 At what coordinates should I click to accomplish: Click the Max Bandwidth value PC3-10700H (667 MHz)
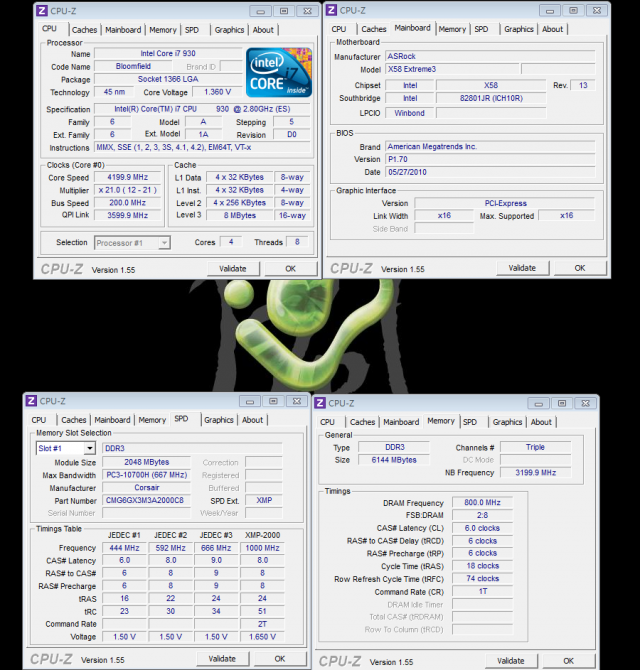point(146,475)
